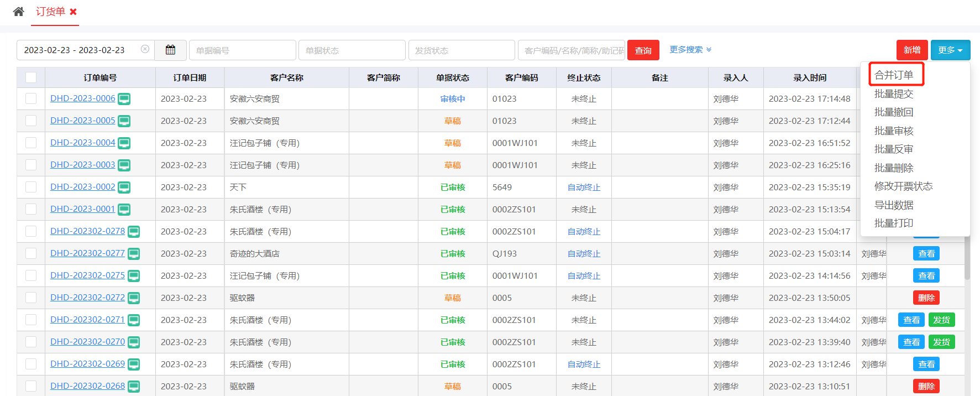Choose 批量删除 menu entry

tap(894, 168)
